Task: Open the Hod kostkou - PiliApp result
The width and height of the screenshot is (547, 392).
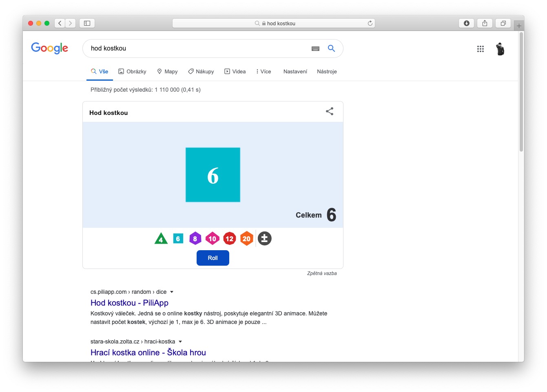Action: tap(129, 303)
